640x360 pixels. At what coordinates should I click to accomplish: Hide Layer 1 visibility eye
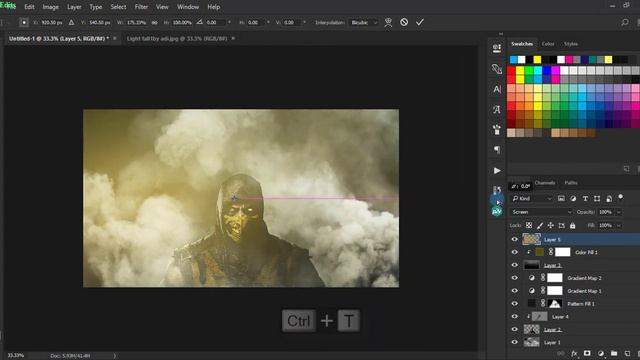[515, 342]
